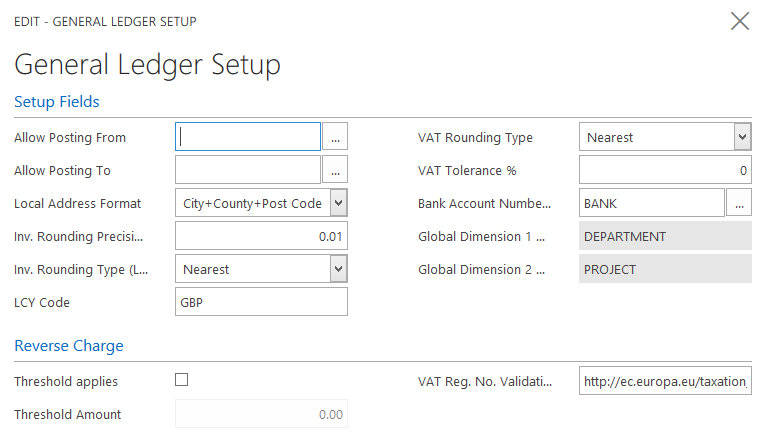This screenshot has height=436, width=764.
Task: Open Bank Account Number lookup button
Action: [x=740, y=203]
